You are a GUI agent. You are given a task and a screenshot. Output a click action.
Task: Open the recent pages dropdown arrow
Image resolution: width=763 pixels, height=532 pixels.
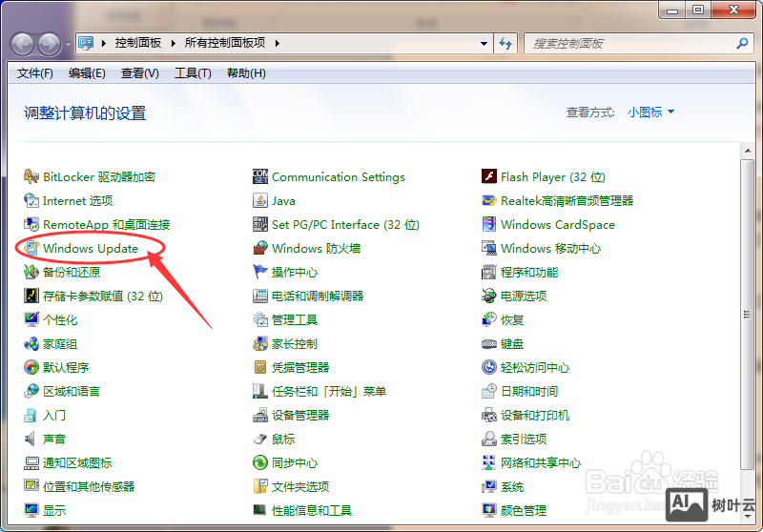click(68, 45)
